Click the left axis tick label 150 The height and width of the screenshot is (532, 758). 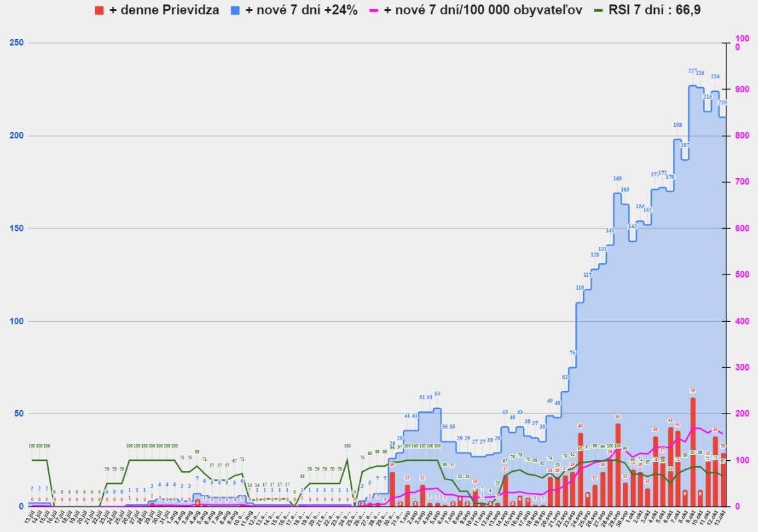[17, 228]
